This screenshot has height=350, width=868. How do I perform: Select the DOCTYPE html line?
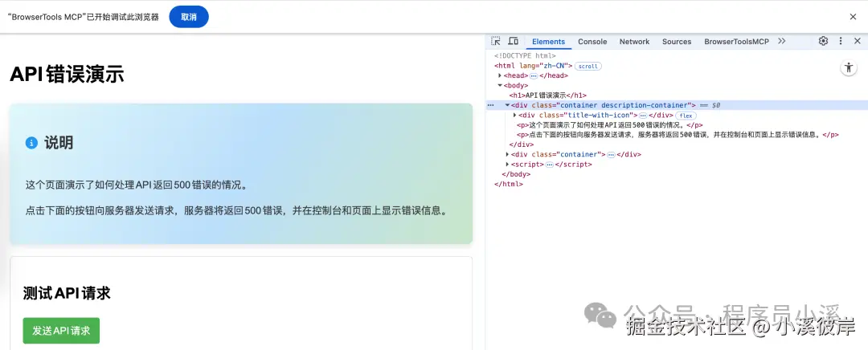click(x=525, y=56)
